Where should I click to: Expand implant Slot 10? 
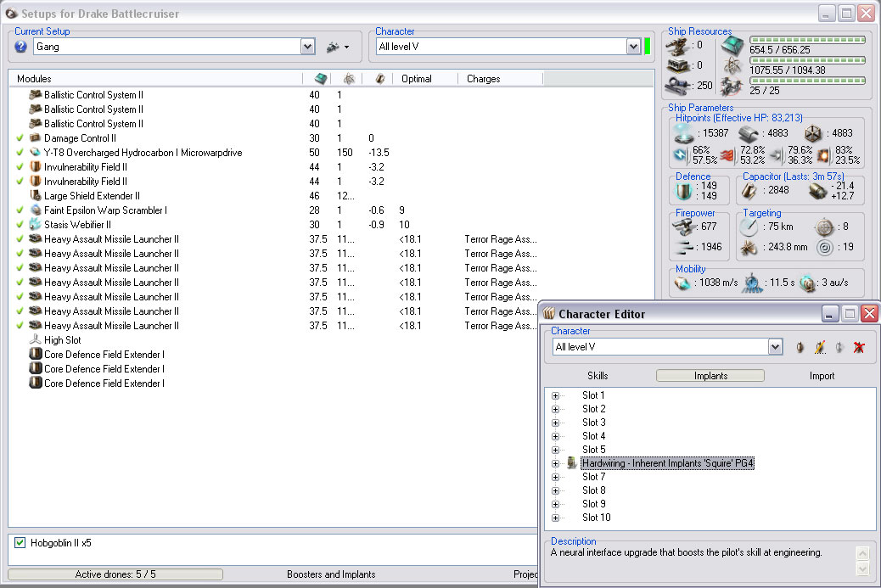[555, 518]
